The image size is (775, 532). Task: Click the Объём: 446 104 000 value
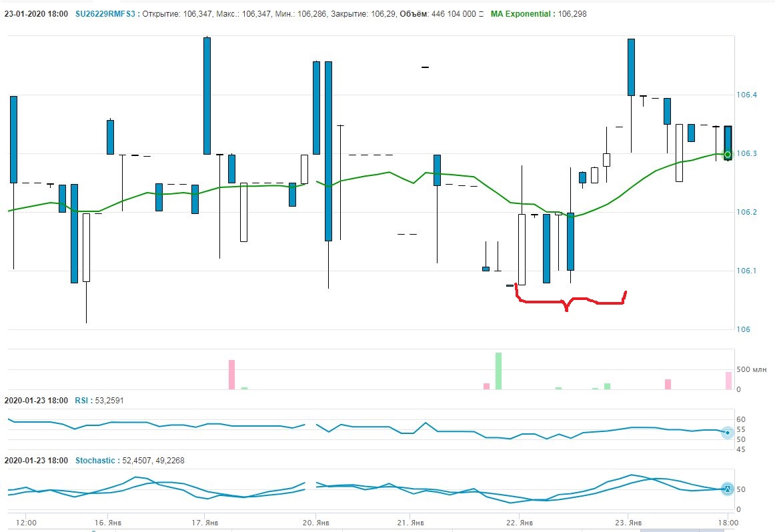click(x=438, y=14)
